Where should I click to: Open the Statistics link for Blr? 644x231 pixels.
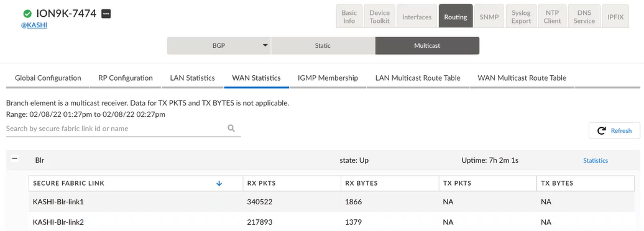tap(596, 160)
